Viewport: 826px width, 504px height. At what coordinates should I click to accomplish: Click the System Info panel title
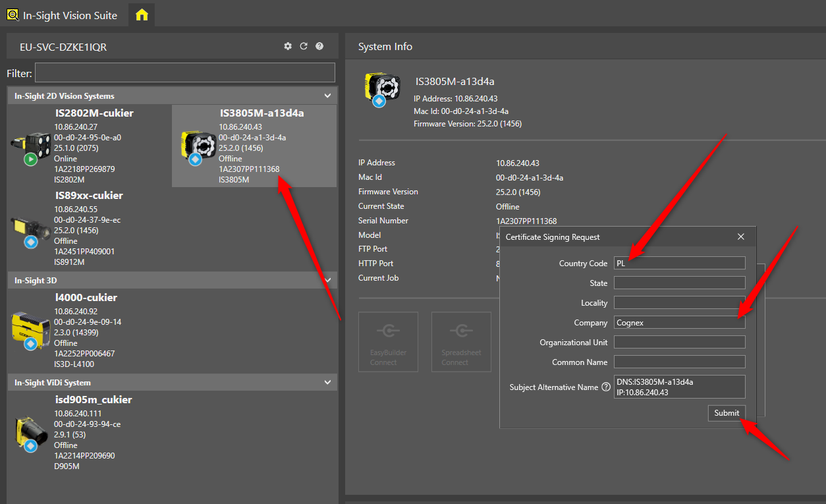[385, 47]
